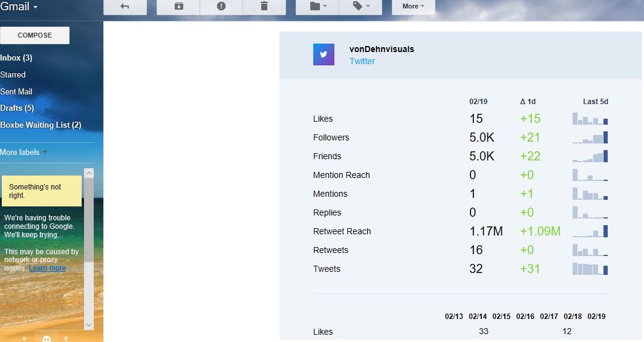Screen dimensions: 644x342
Task: Click the chat panel scroll-down arrow
Action: pyautogui.click(x=89, y=325)
